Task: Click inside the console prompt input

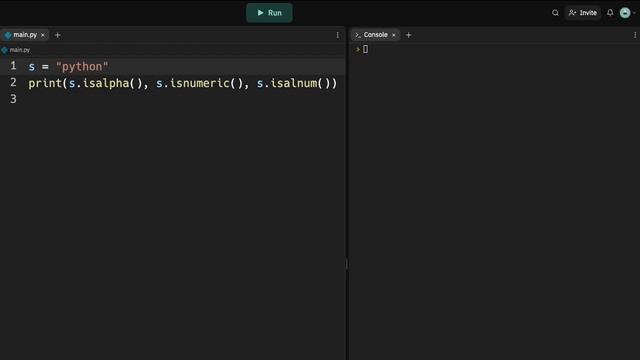Action: pos(365,49)
